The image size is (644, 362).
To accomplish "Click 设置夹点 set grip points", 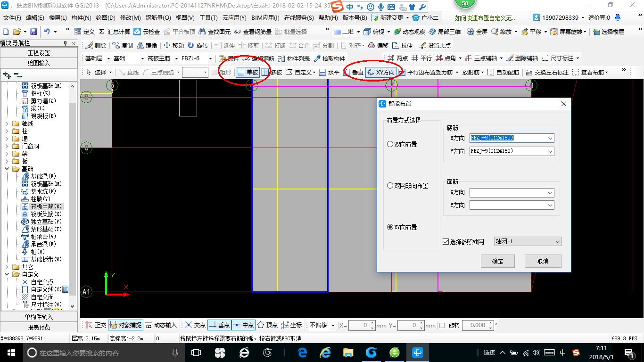I will tap(435, 46).
